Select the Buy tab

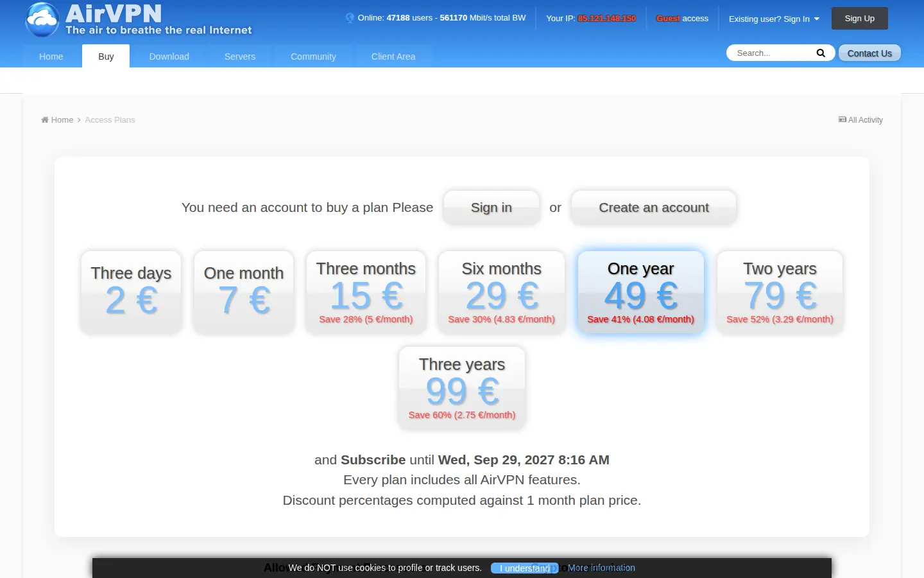pos(106,57)
